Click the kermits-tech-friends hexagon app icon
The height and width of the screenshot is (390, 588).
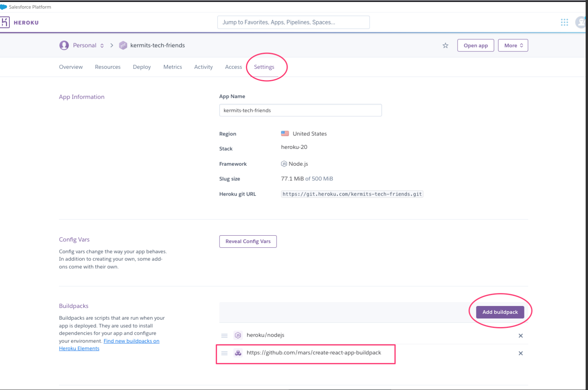click(x=123, y=45)
